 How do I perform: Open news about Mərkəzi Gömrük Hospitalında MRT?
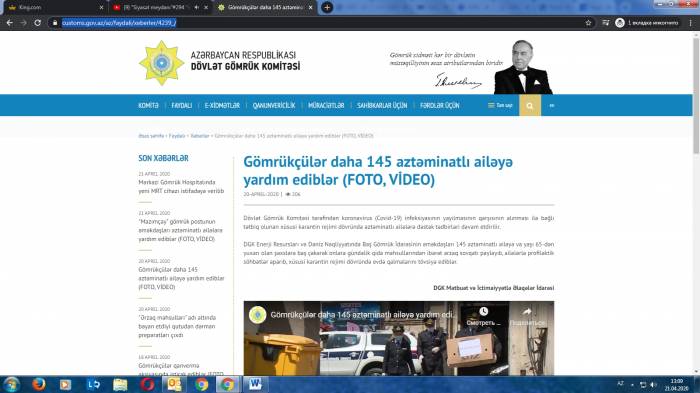pyautogui.click(x=181, y=187)
